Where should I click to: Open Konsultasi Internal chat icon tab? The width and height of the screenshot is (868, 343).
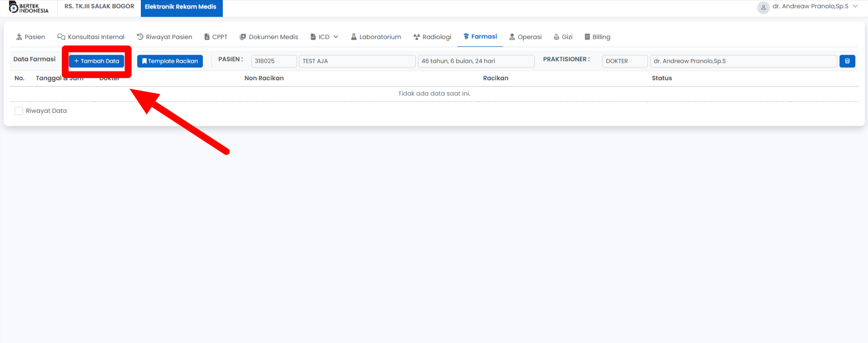[61, 37]
